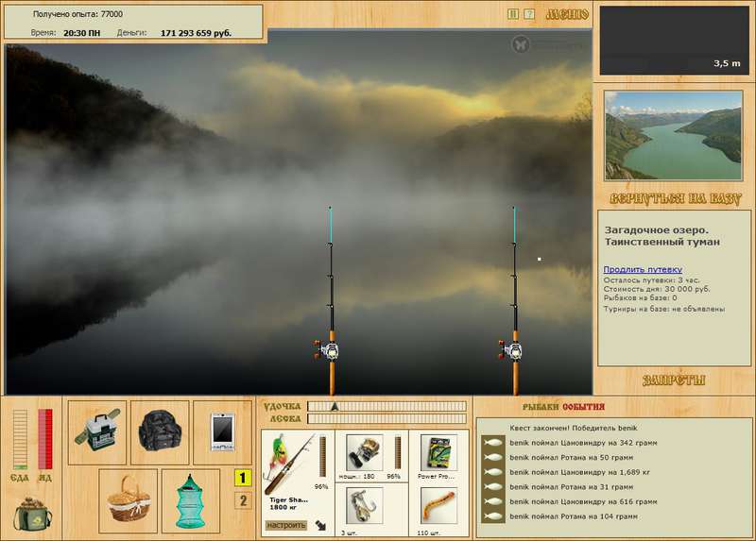Open the tackle box icon
Screen dimensions: 756x541
tap(97, 432)
